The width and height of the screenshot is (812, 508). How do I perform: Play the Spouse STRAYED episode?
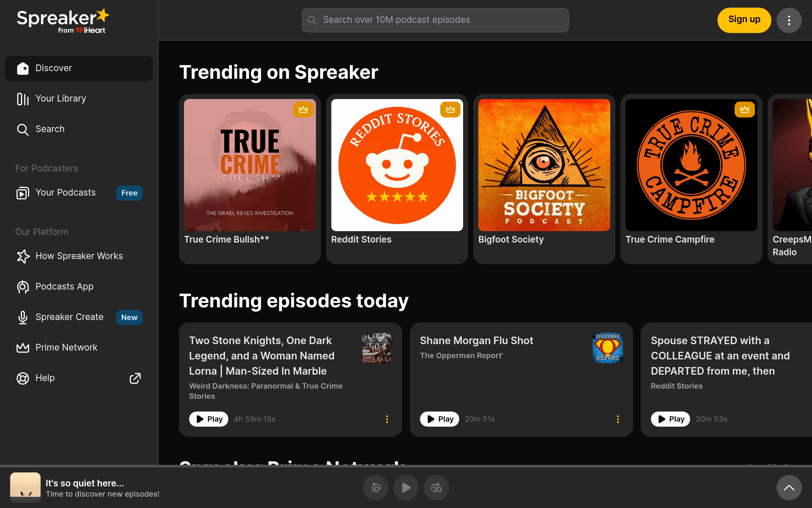670,419
